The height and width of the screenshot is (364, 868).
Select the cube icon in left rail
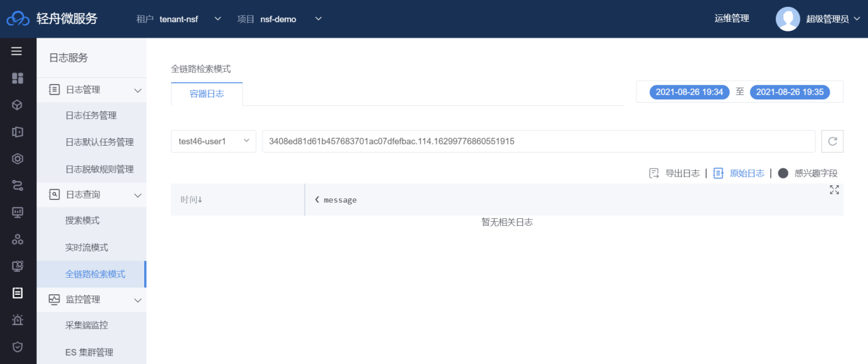click(x=18, y=105)
